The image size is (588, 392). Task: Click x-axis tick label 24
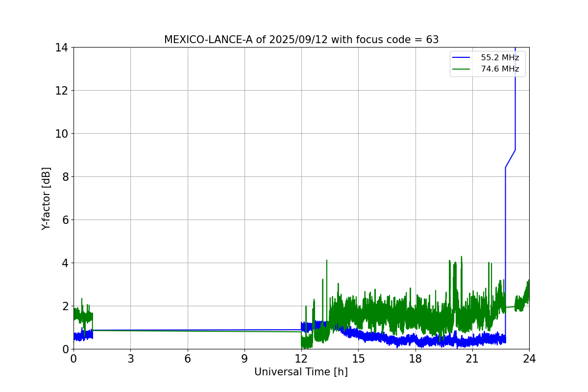[529, 359]
